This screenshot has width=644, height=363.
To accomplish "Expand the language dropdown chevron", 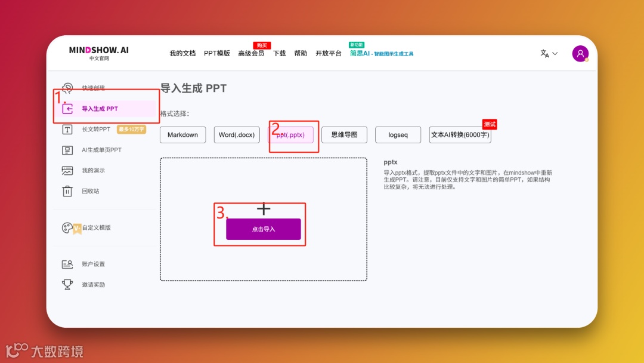I will point(555,54).
